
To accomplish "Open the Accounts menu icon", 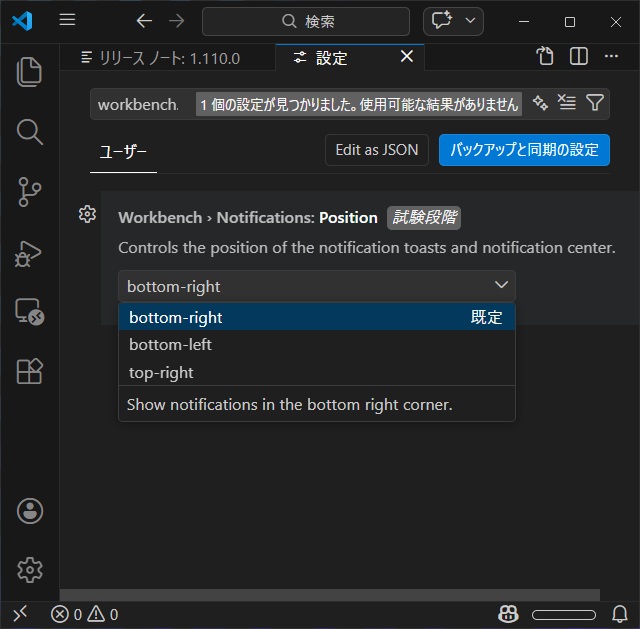I will (x=30, y=511).
